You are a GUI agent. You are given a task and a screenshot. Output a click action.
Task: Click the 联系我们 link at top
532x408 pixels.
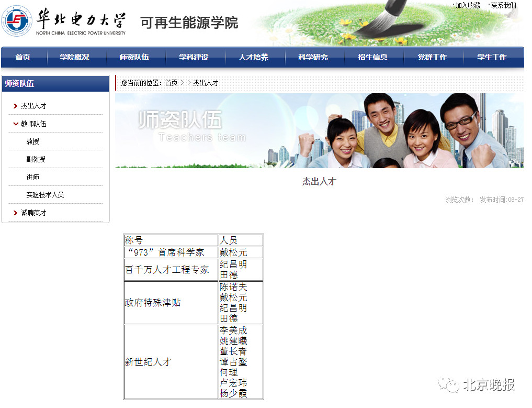(x=503, y=5)
